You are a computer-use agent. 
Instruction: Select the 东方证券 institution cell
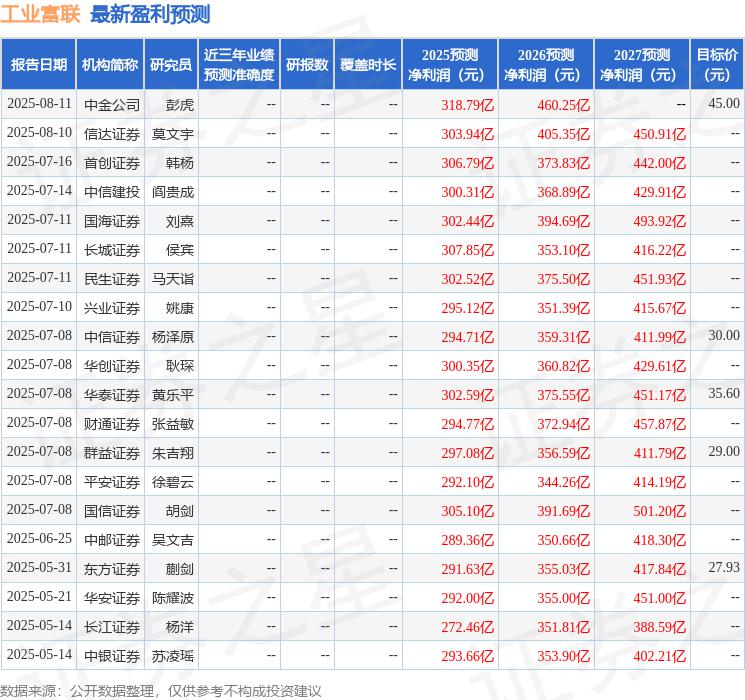tap(112, 569)
